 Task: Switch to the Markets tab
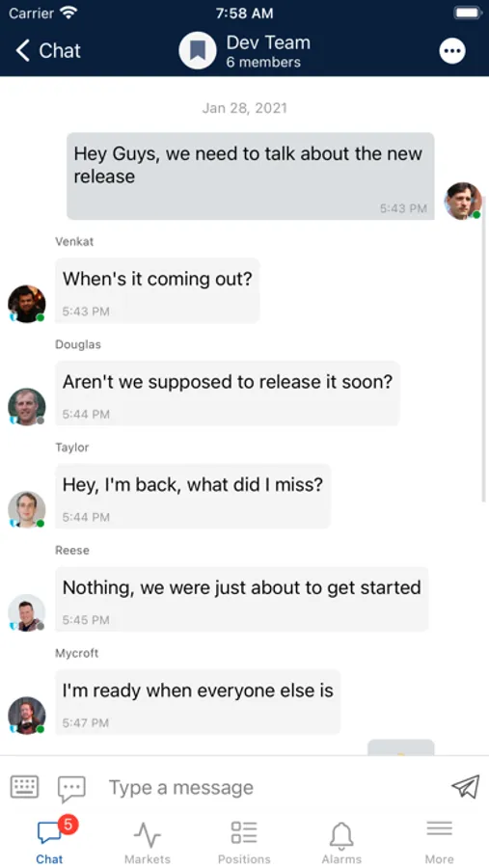pos(148,843)
